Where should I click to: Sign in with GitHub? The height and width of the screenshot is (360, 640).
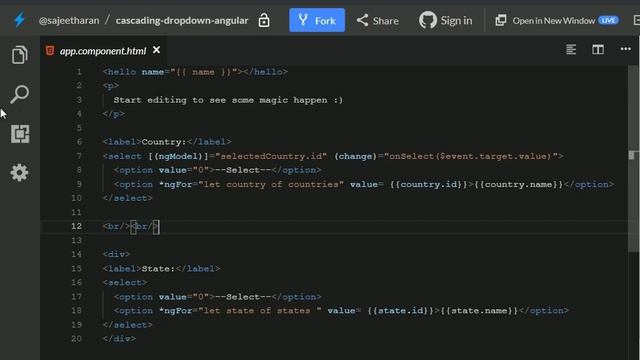pyautogui.click(x=446, y=20)
